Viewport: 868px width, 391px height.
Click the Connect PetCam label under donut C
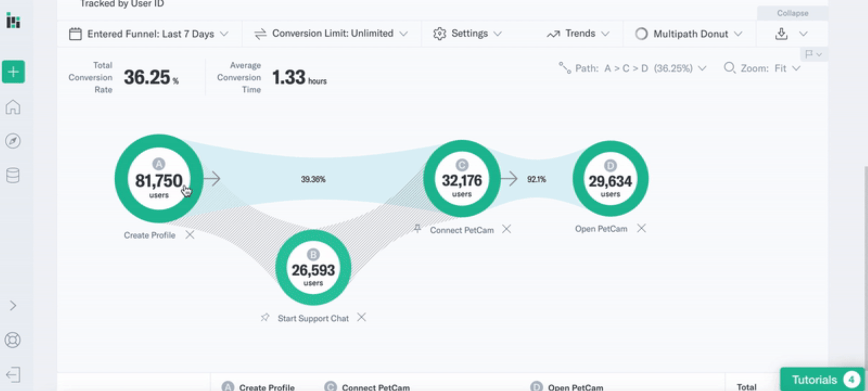tap(462, 230)
